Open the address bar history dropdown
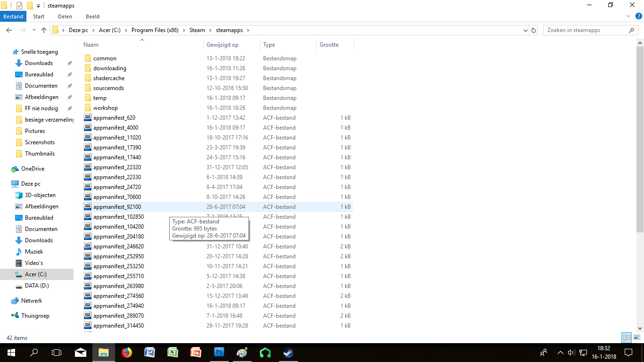 point(526,30)
